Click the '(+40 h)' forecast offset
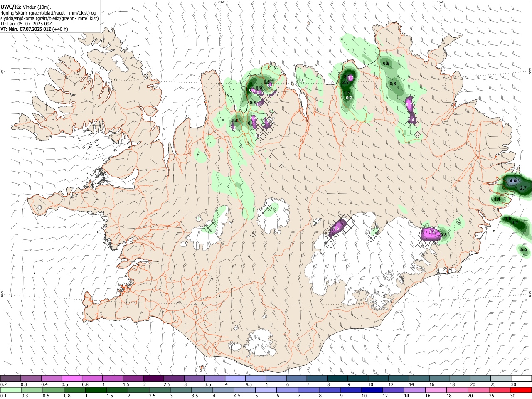532x399 pixels. (x=60, y=29)
